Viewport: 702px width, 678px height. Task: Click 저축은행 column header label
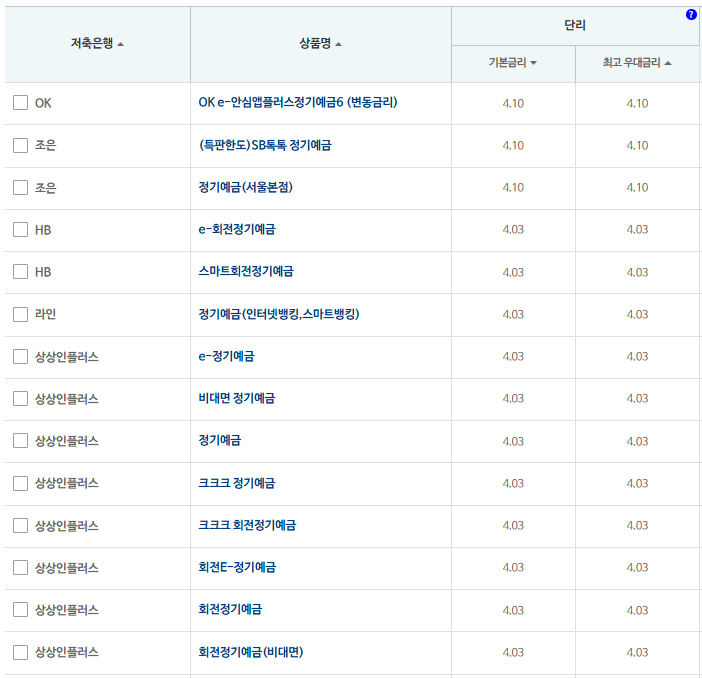[x=92, y=43]
